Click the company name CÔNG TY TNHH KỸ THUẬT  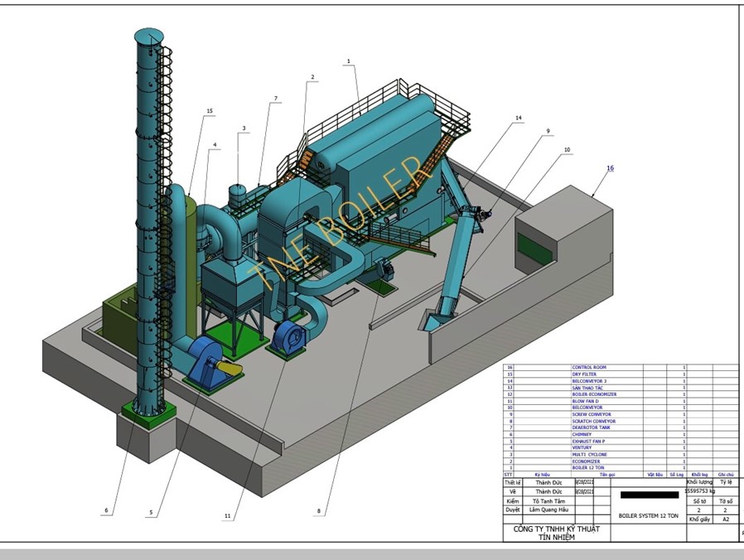pyautogui.click(x=556, y=529)
